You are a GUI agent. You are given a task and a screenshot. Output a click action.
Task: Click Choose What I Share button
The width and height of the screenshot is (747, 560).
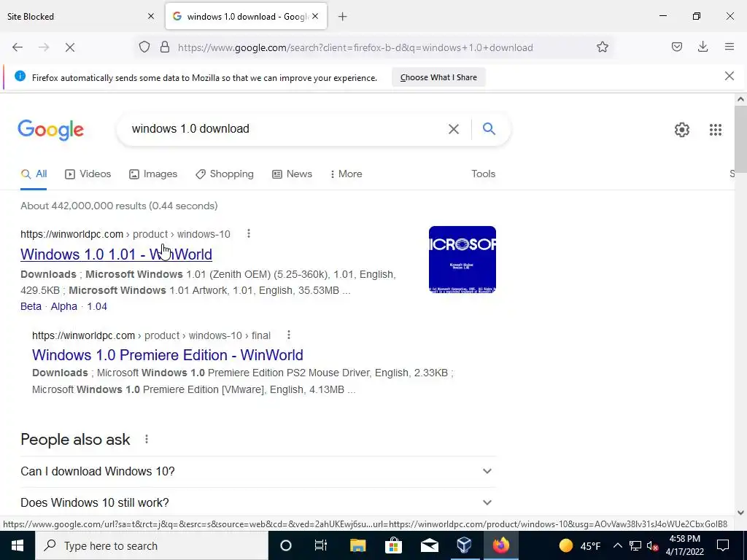pyautogui.click(x=438, y=77)
